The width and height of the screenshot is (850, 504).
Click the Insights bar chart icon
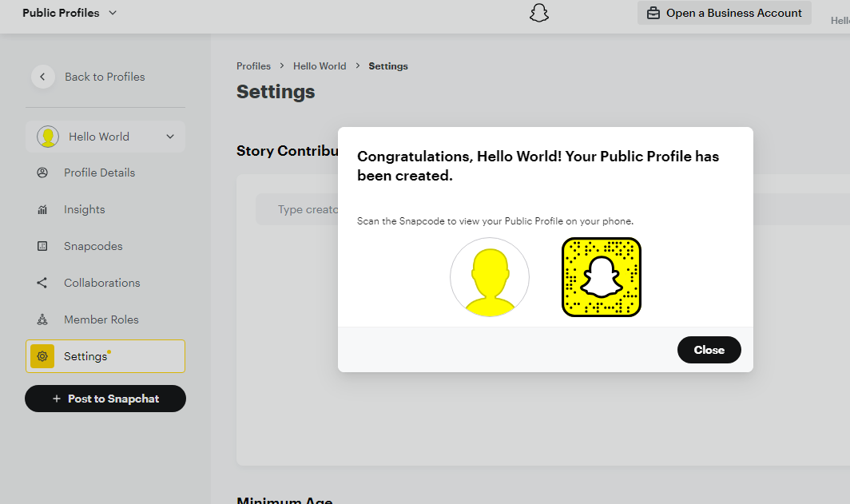[42, 209]
